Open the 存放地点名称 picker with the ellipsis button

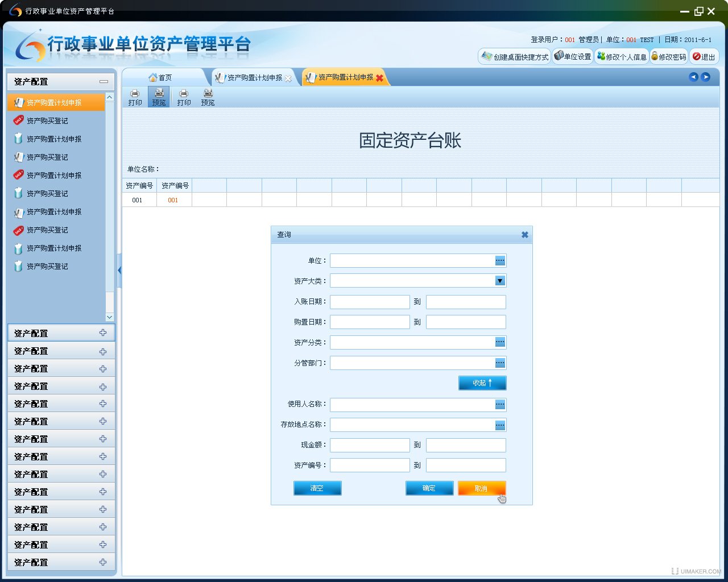[500, 425]
